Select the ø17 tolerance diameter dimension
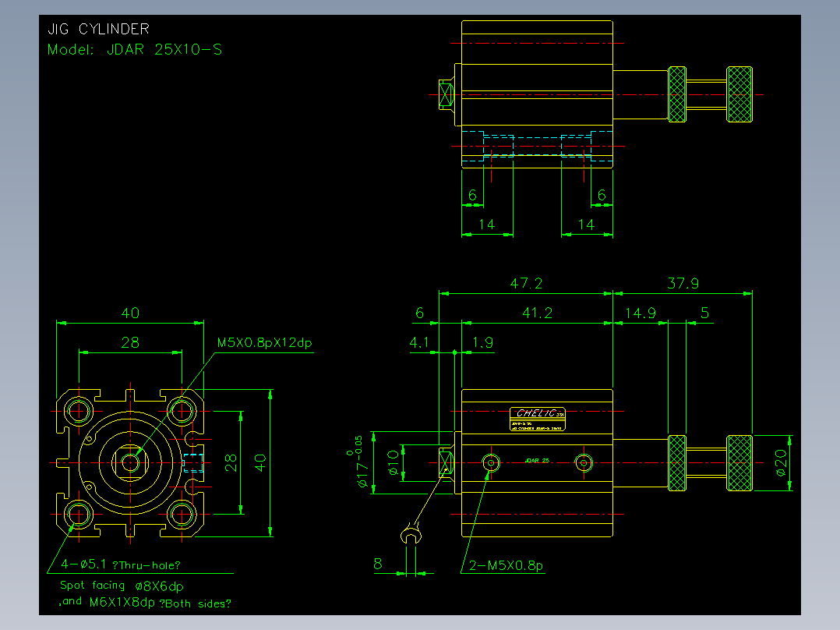 359,462
